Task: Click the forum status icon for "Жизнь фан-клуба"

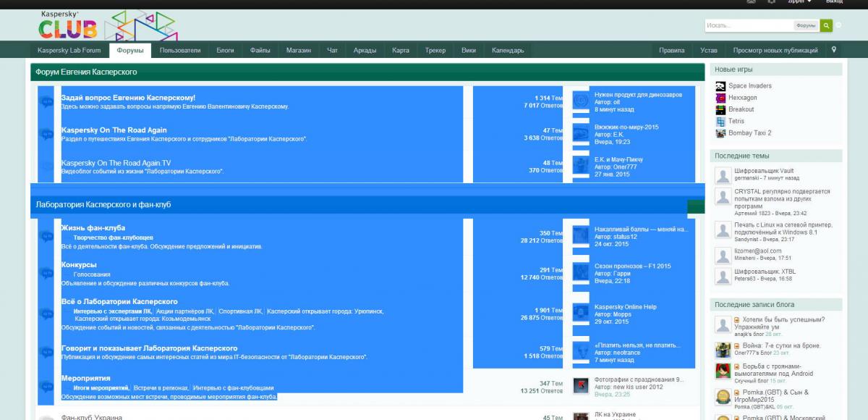Action: [46, 237]
